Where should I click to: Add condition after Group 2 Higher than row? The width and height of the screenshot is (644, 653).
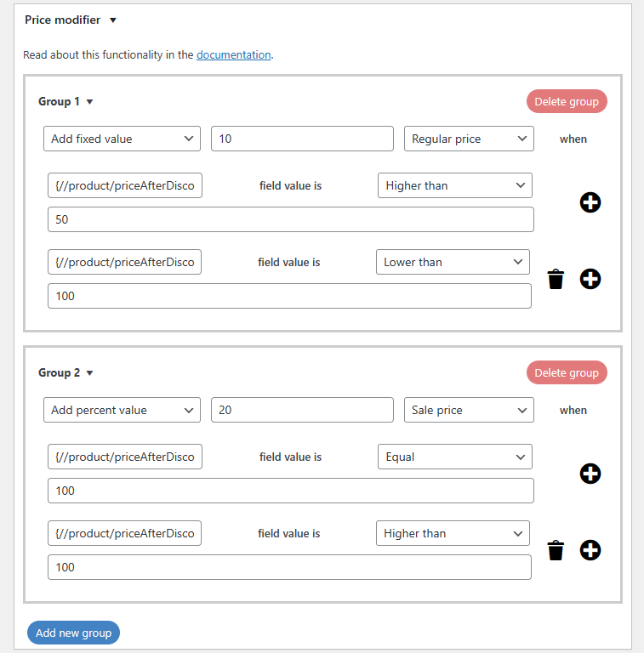point(590,550)
